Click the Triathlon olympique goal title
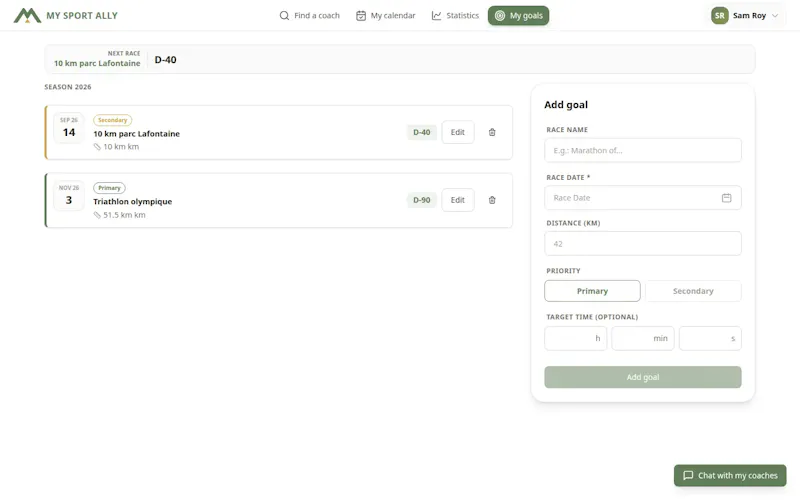Image resolution: width=800 pixels, height=500 pixels. pyautogui.click(x=133, y=202)
